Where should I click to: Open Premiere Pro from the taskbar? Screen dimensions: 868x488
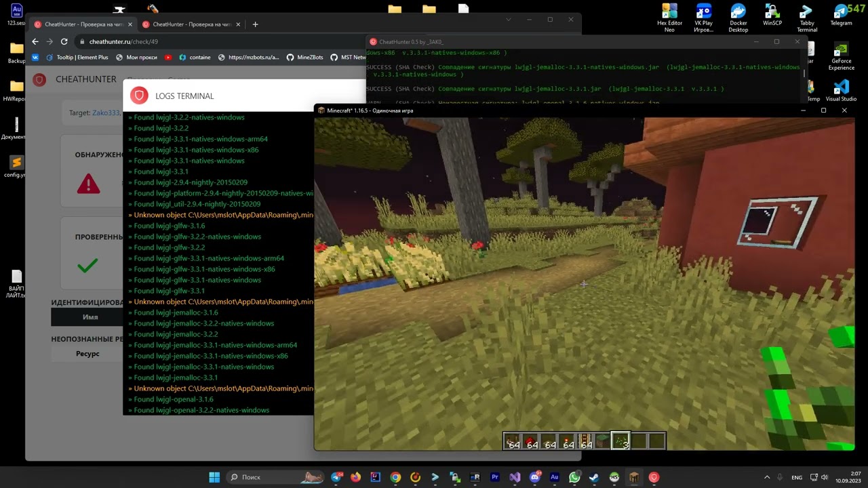click(x=495, y=477)
